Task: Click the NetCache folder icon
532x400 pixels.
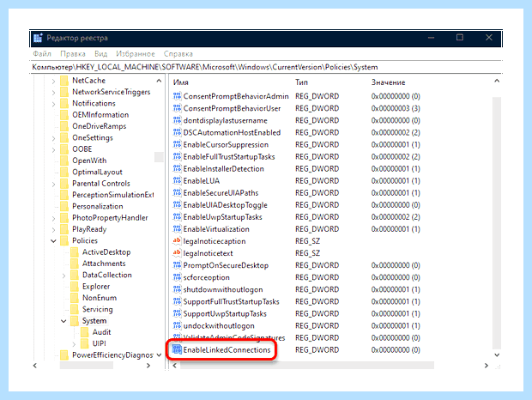Action: click(x=64, y=81)
